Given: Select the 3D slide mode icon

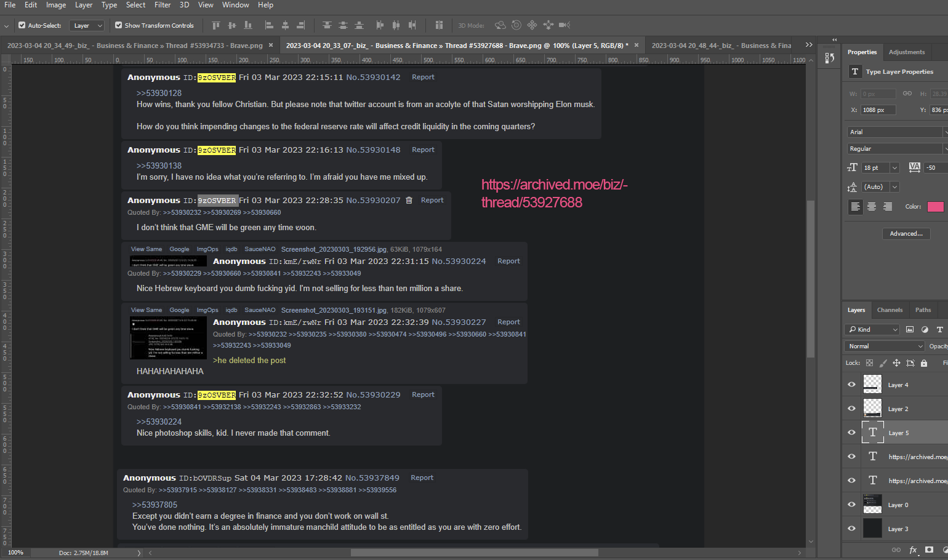Looking at the screenshot, I should [x=548, y=25].
